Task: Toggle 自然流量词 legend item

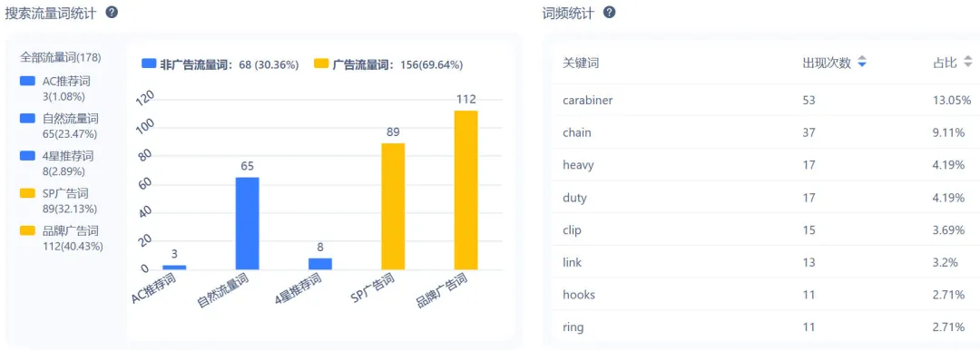Action: point(59,125)
